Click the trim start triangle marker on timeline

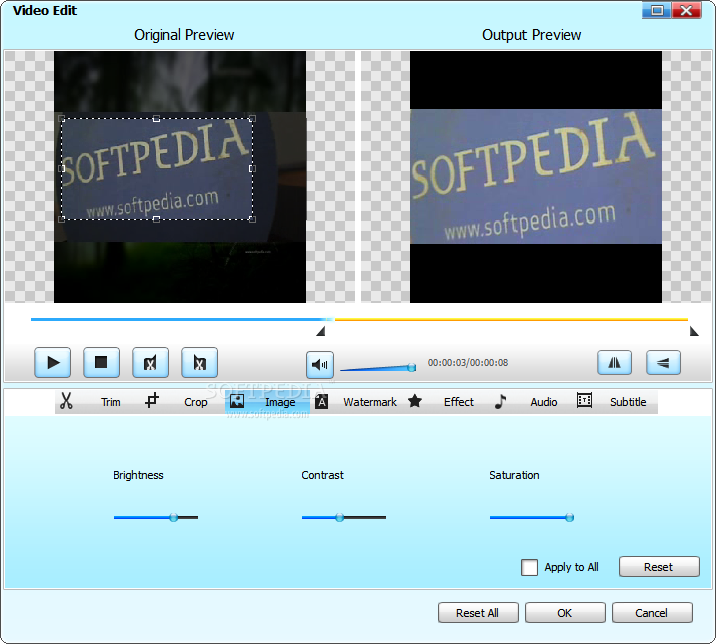click(x=321, y=331)
